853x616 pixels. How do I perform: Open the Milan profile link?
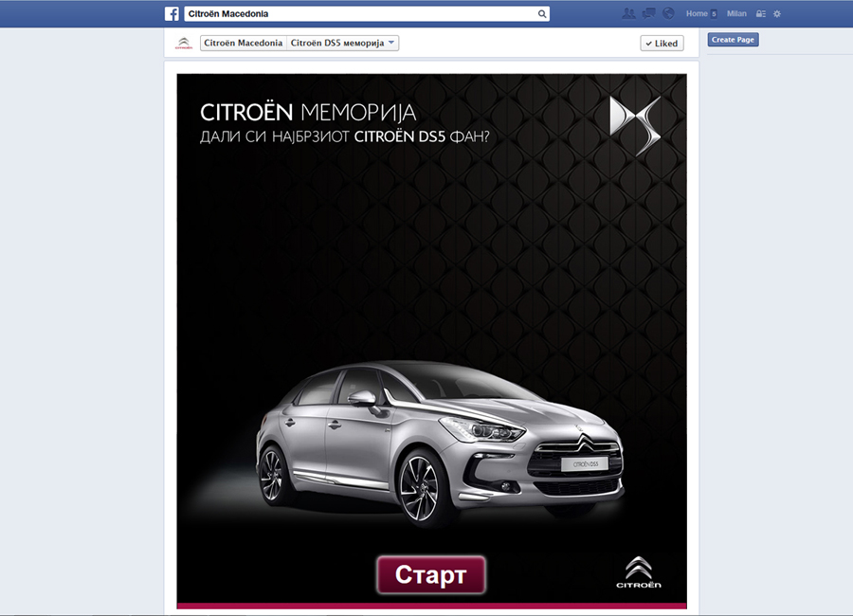point(736,12)
